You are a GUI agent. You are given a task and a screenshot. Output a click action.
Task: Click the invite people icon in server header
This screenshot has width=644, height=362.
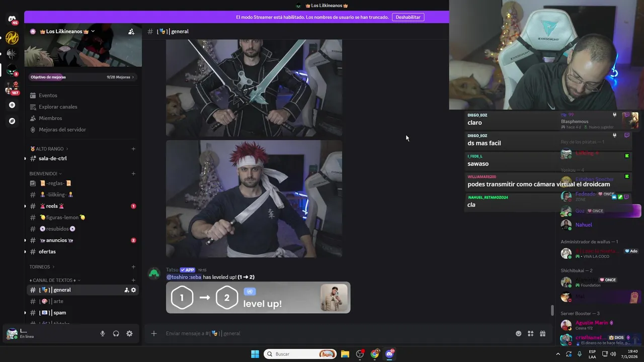[131, 32]
